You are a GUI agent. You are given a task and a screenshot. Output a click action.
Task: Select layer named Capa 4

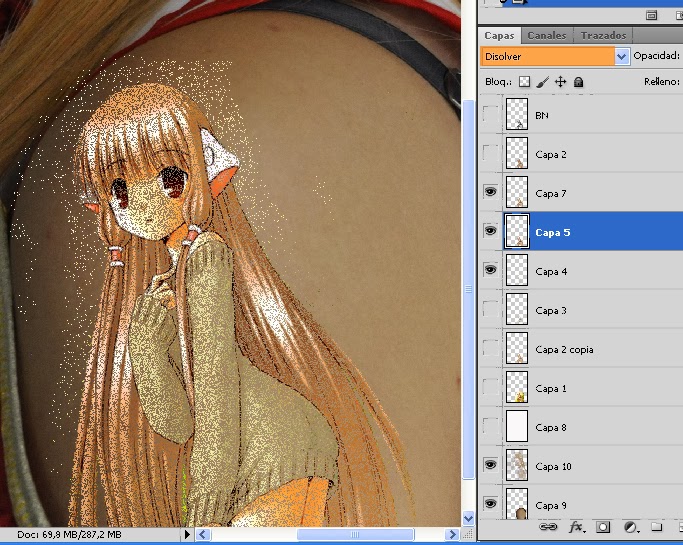click(x=551, y=271)
